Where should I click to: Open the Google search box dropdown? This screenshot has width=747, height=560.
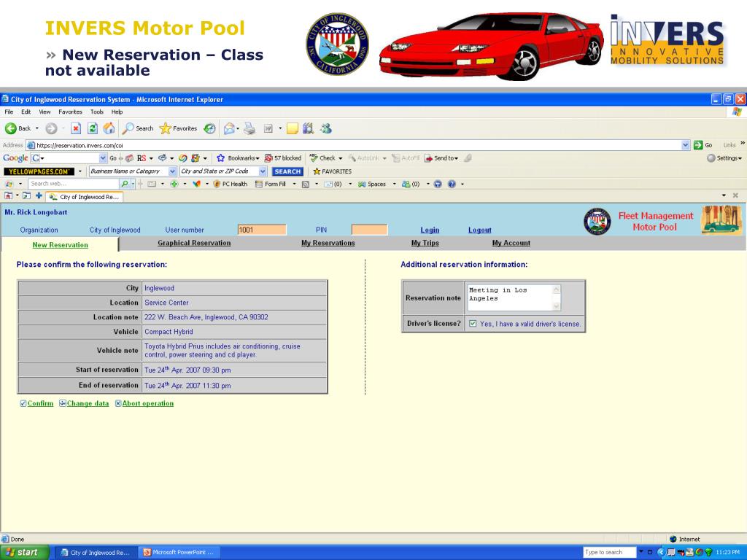coord(103,158)
